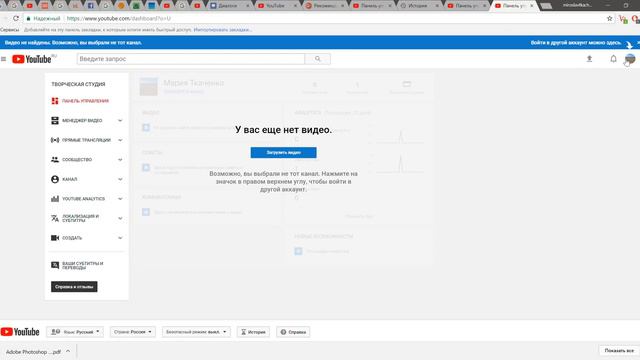Click the address bar URL

119,18
